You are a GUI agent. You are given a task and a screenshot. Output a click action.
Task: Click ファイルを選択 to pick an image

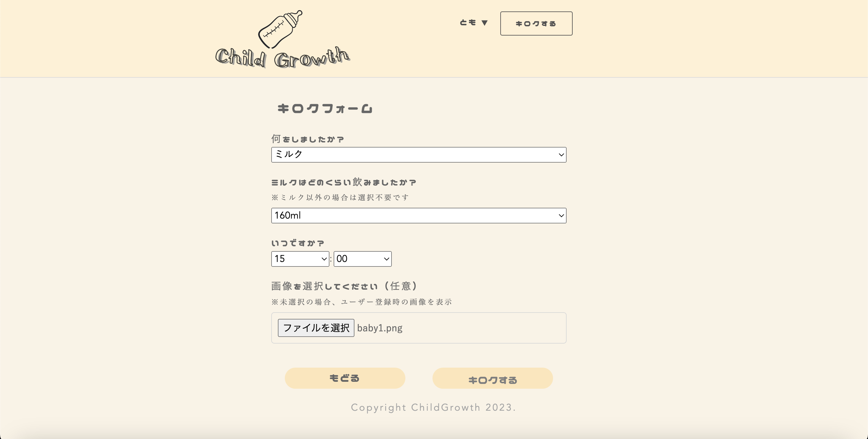[316, 328]
